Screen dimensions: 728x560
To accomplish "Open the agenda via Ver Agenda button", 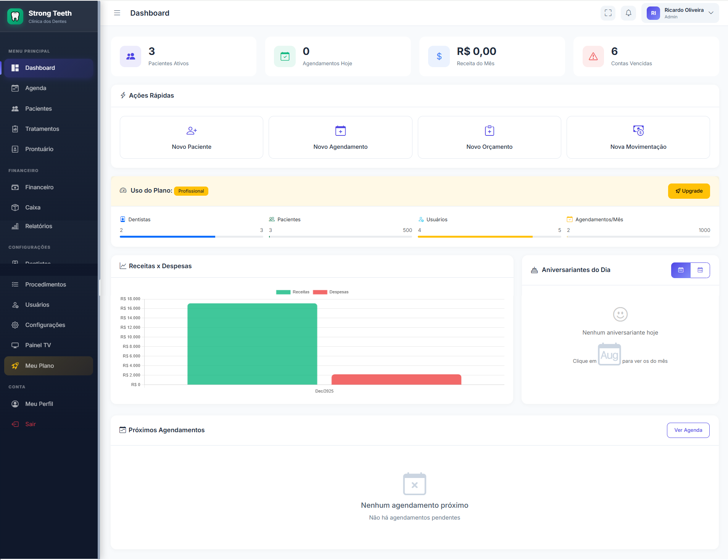I will click(688, 430).
